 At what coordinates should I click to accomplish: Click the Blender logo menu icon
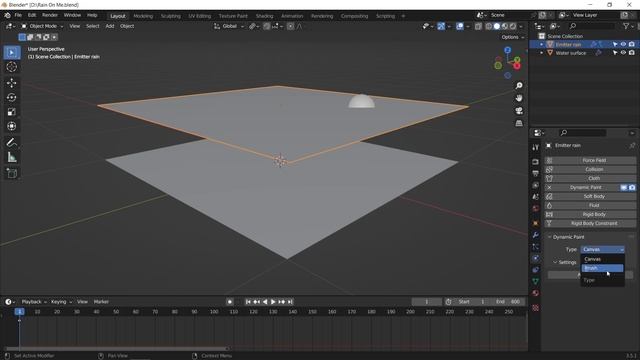pyautogui.click(x=7, y=16)
